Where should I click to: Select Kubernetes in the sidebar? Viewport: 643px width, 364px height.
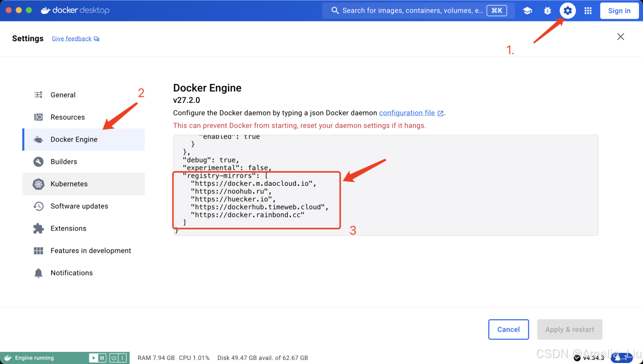click(69, 184)
